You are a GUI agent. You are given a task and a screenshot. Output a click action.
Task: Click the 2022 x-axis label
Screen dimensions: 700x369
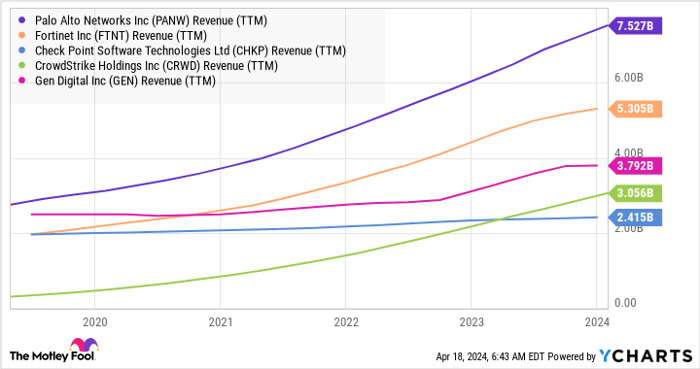coord(346,322)
